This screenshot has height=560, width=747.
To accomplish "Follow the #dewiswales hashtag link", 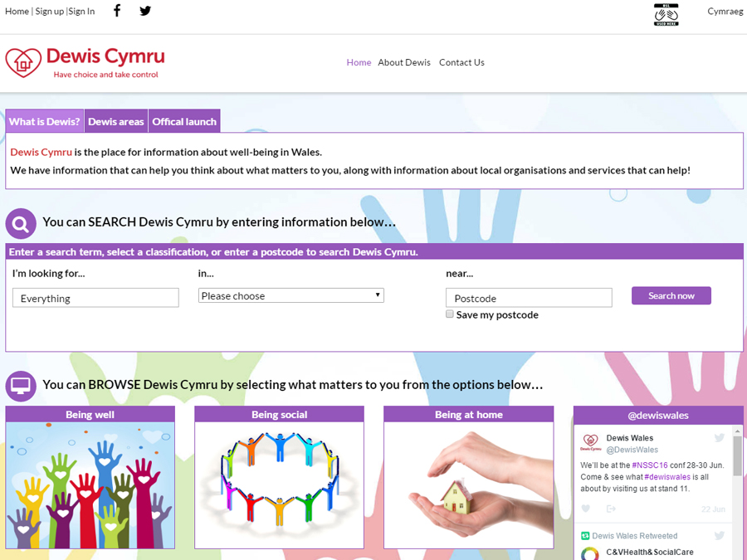I will (x=667, y=477).
